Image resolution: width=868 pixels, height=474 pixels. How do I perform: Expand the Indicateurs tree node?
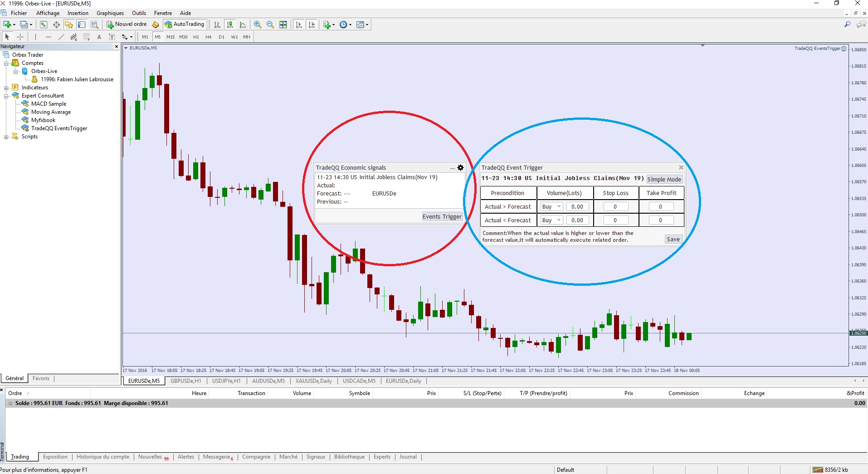point(6,88)
